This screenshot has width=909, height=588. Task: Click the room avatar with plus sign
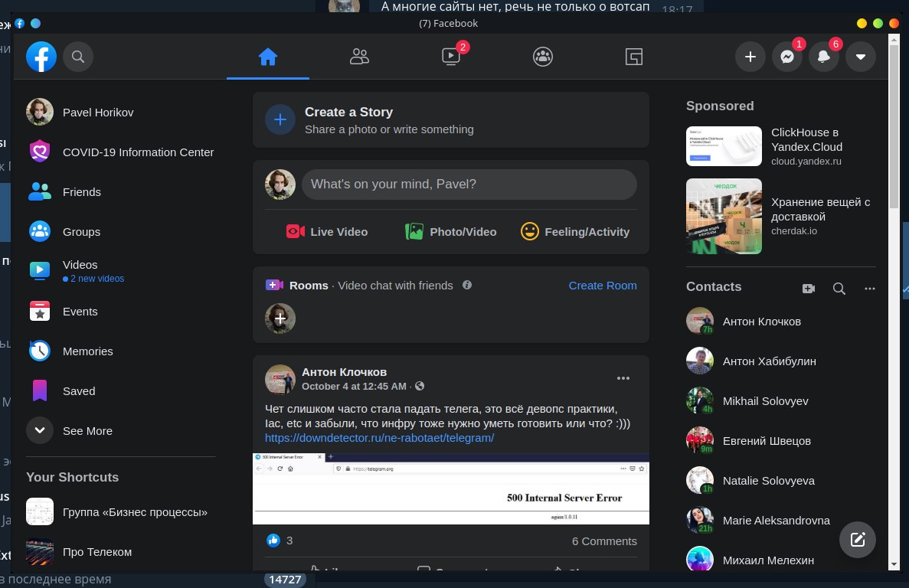(x=280, y=318)
